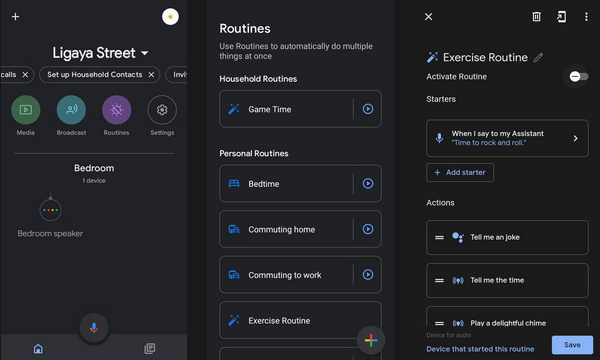Open the 'Tell me the time' action
600x360 pixels.
(x=507, y=280)
